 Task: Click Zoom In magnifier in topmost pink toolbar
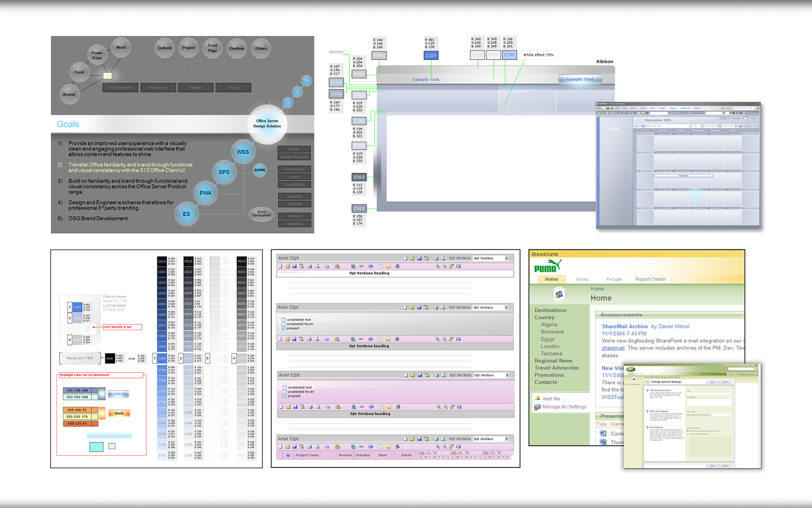(x=438, y=266)
